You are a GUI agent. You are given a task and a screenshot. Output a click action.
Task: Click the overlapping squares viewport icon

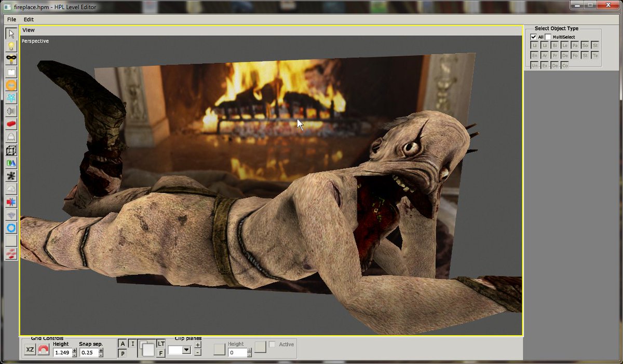point(146,348)
